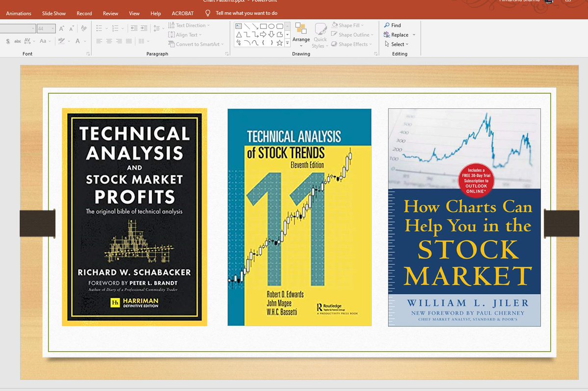Screen dimensions: 588x391
Task: Click the font color icon
Action: pyautogui.click(x=77, y=41)
